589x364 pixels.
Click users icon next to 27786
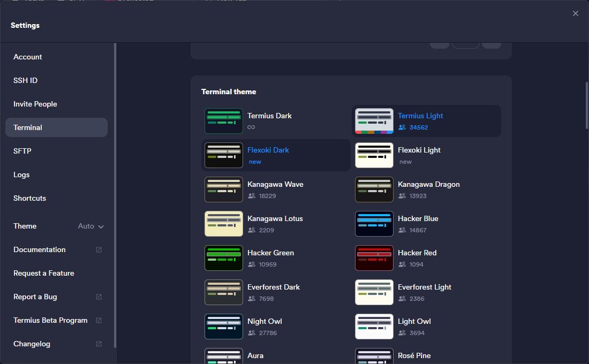point(251,333)
